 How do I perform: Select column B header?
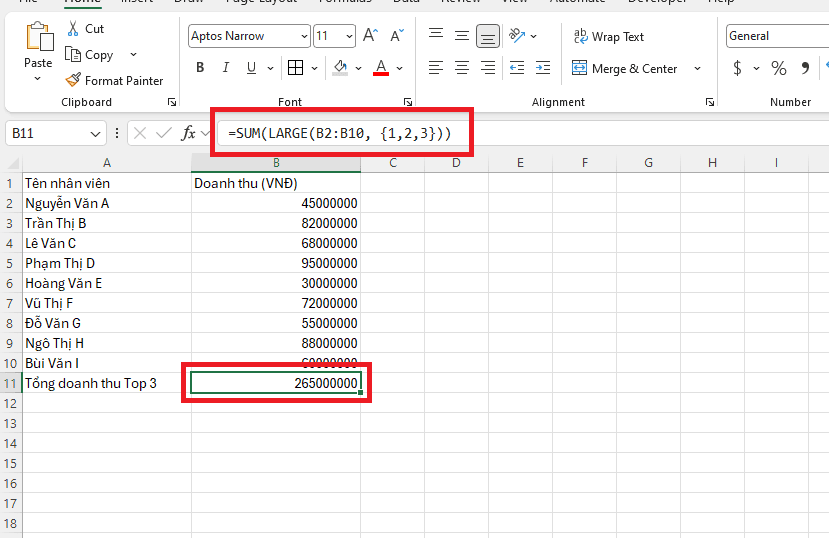click(x=276, y=163)
